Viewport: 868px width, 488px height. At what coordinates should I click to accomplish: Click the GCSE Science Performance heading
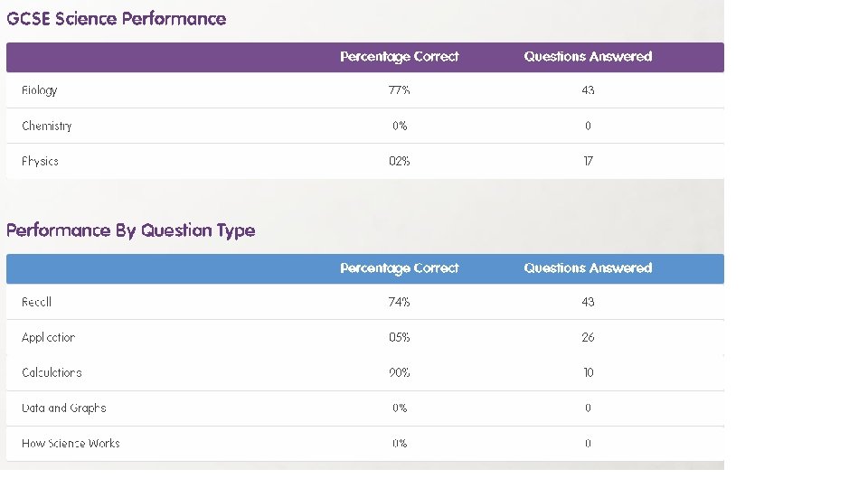117,18
